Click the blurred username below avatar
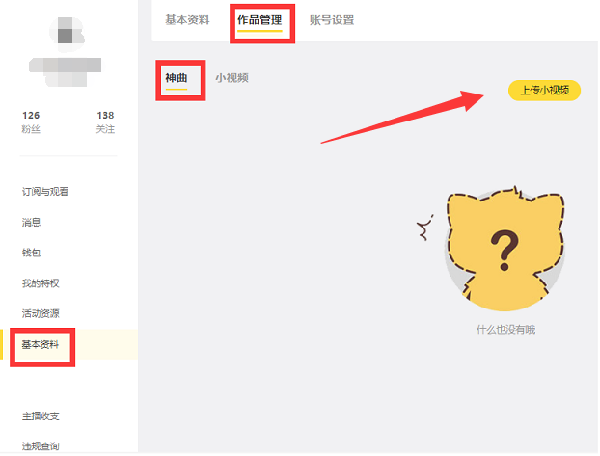The image size is (600, 456). [65, 72]
